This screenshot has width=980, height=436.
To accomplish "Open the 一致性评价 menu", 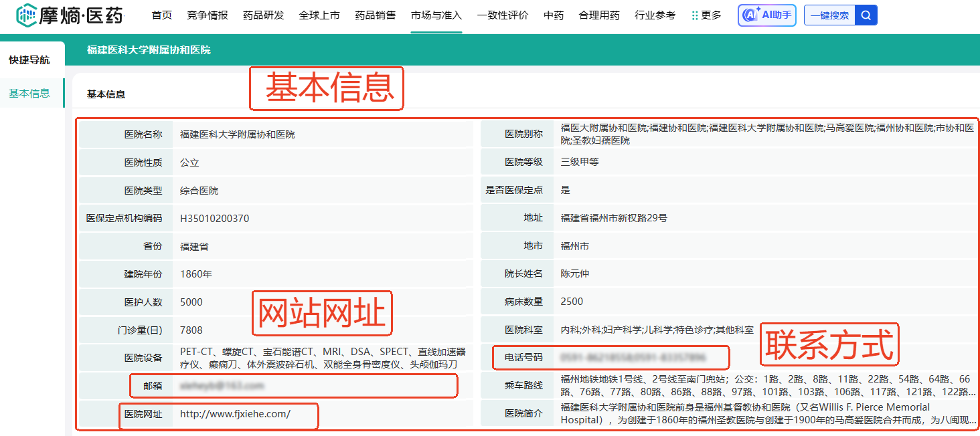I will (x=502, y=15).
